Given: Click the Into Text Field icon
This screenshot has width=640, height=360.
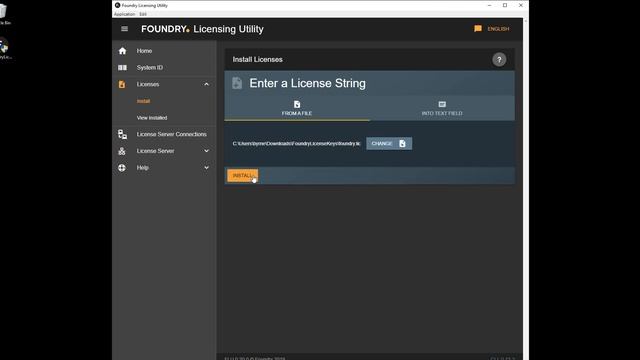Looking at the screenshot, I should (442, 104).
